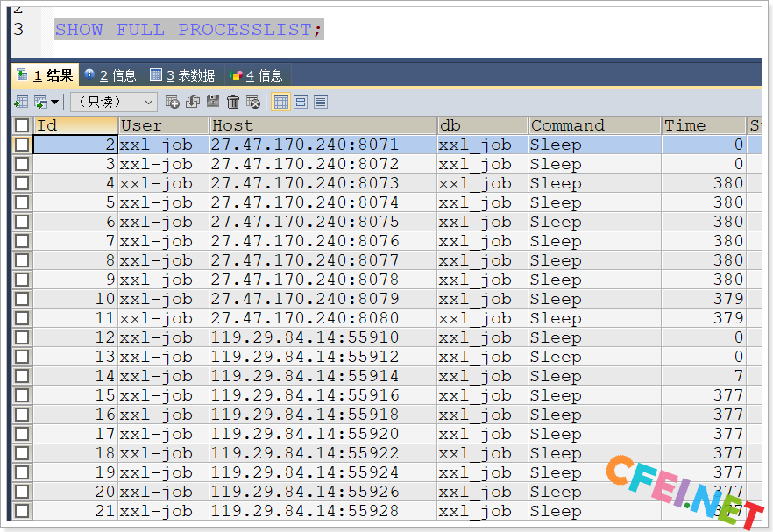Viewport: 773px width, 532px height.
Task: Select host cell 27.47.170.240:8072
Action: [x=323, y=164]
